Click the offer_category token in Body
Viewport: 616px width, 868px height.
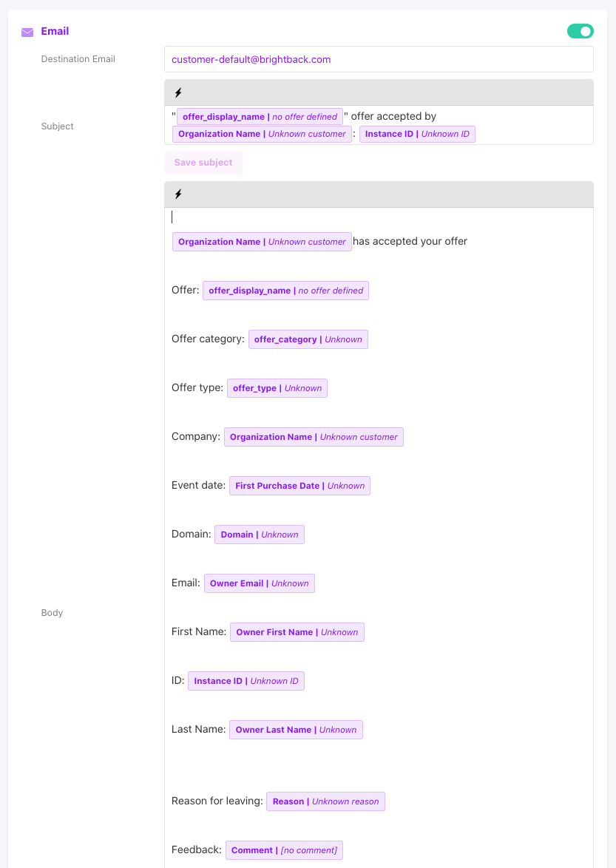(x=308, y=339)
